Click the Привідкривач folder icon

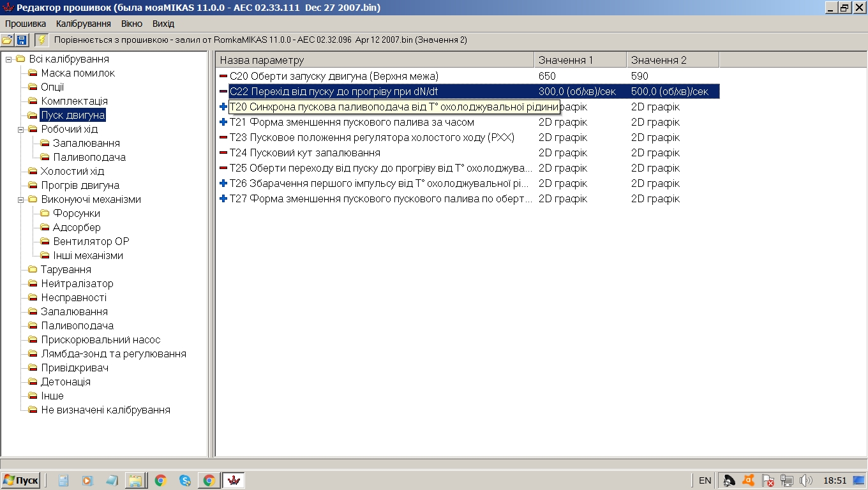(33, 368)
